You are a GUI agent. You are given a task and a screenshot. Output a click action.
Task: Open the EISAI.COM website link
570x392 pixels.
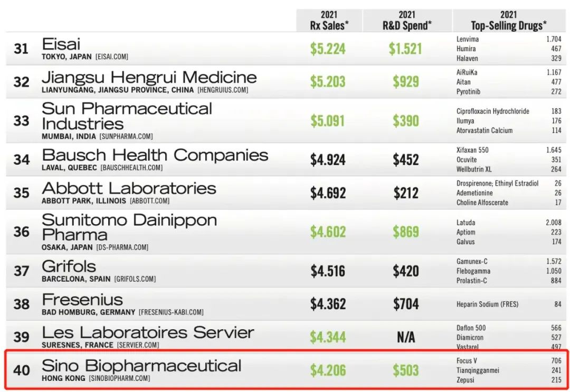[111, 56]
